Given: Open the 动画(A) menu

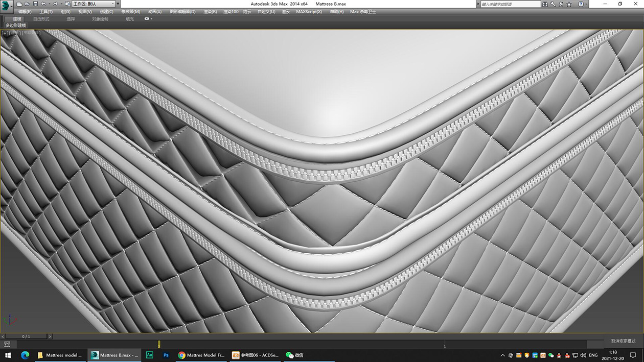Looking at the screenshot, I should pos(155,11).
